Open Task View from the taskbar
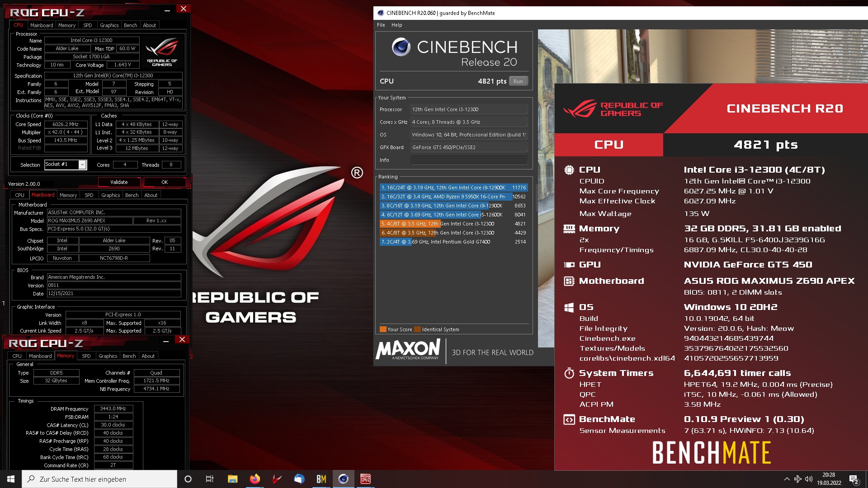Image resolution: width=868 pixels, height=488 pixels. click(210, 479)
